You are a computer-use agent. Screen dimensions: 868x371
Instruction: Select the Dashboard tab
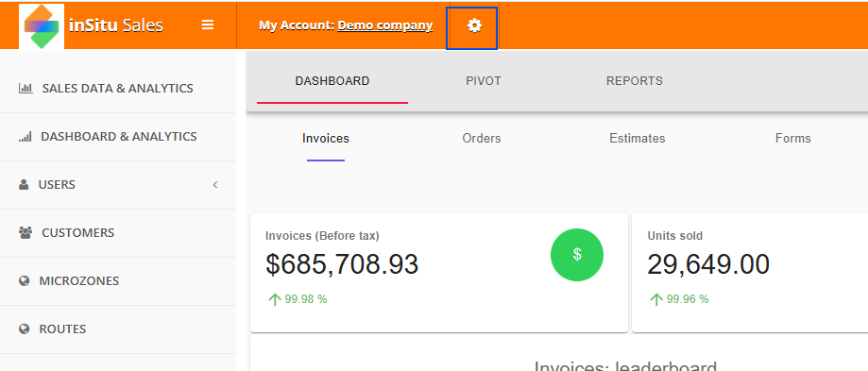point(332,81)
